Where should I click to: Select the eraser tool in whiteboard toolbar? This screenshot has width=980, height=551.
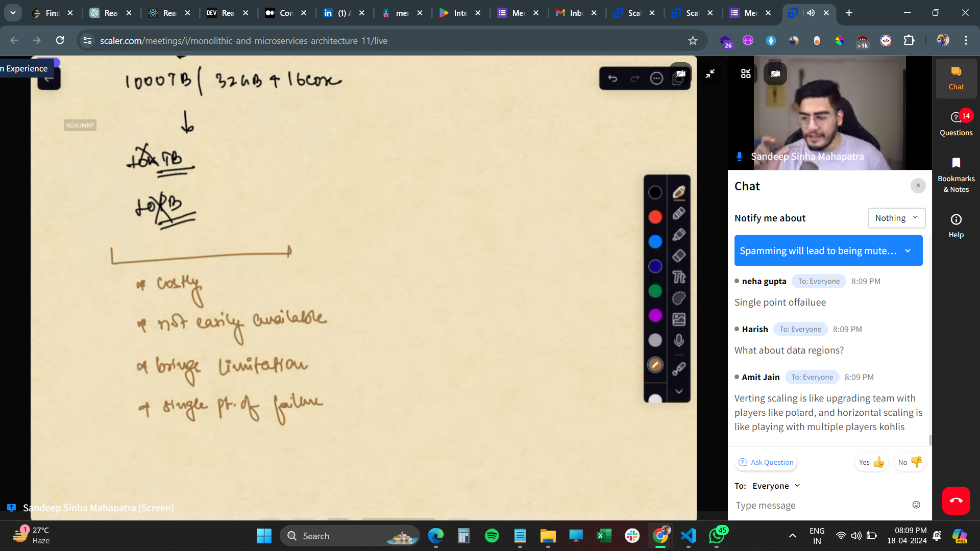coord(679,256)
